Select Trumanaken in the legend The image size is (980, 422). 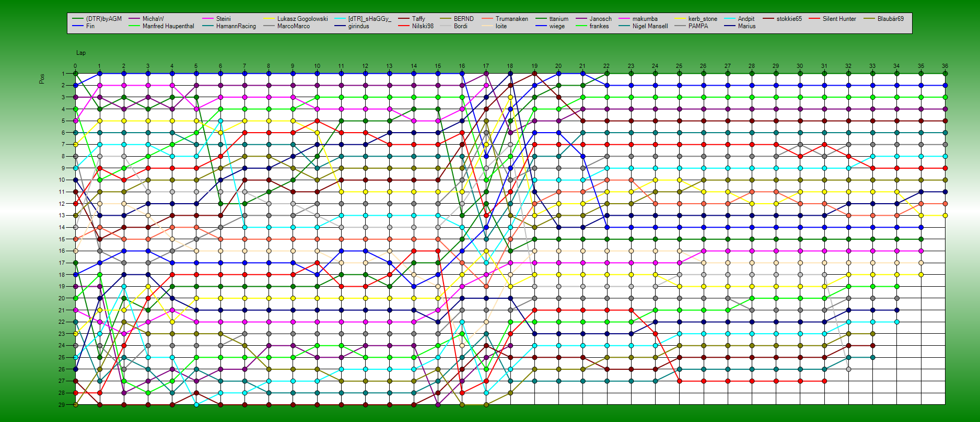tap(512, 19)
